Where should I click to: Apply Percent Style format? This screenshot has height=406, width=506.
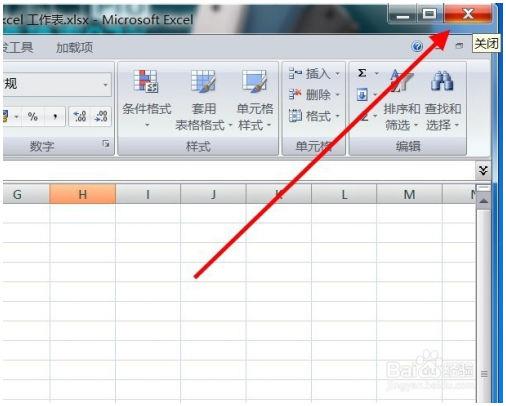click(33, 116)
